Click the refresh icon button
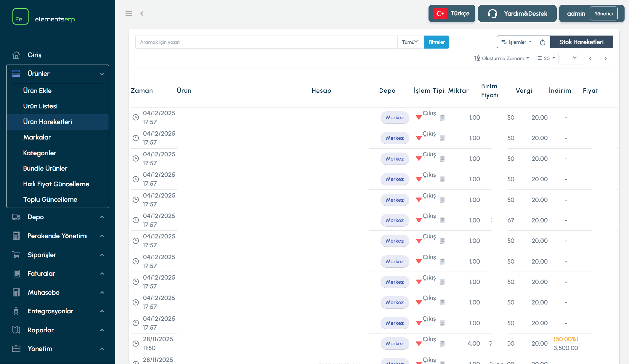The image size is (629, 364). [x=543, y=42]
